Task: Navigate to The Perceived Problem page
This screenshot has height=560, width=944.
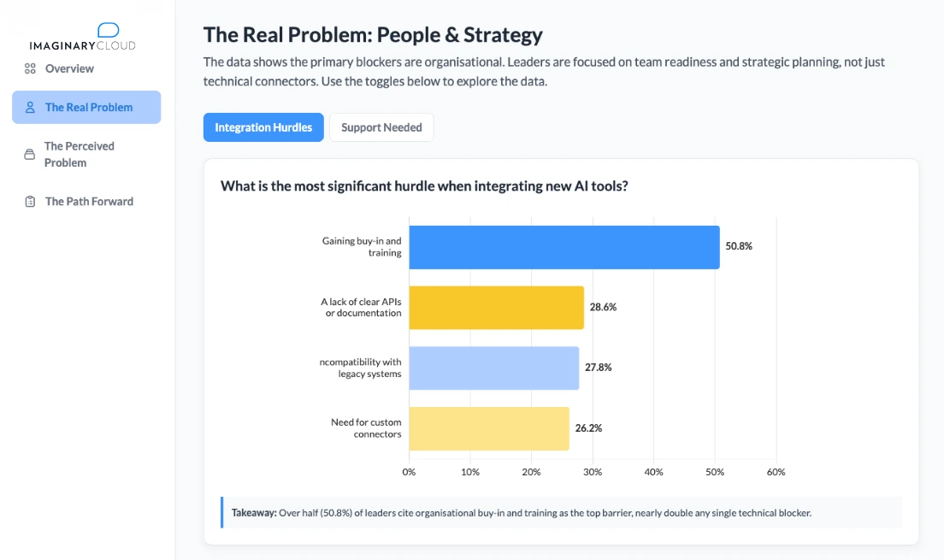Action: [x=80, y=154]
